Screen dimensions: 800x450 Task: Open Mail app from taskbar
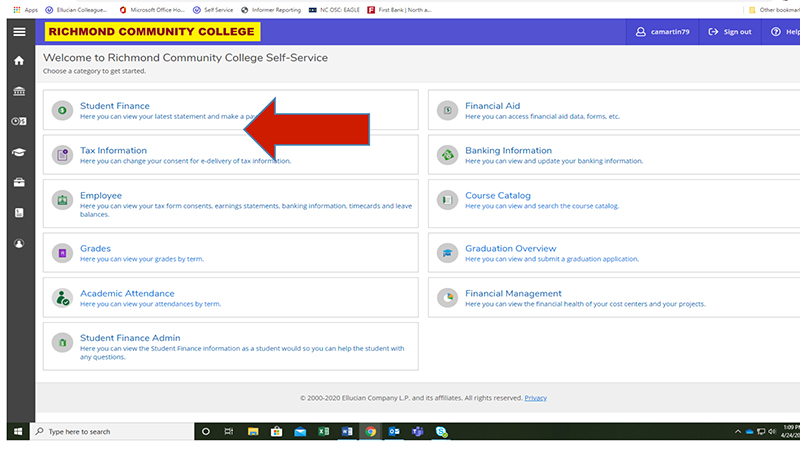click(300, 432)
